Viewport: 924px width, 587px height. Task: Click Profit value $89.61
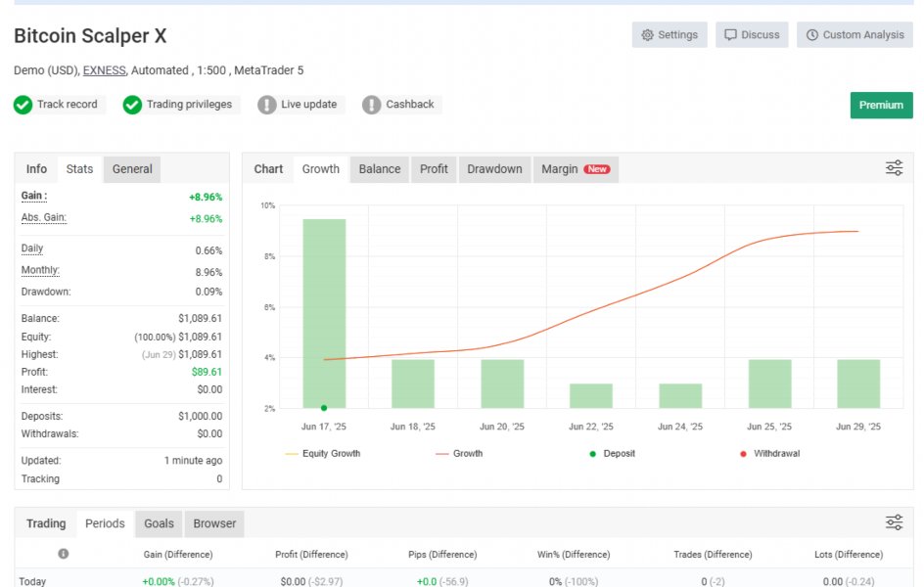click(207, 372)
